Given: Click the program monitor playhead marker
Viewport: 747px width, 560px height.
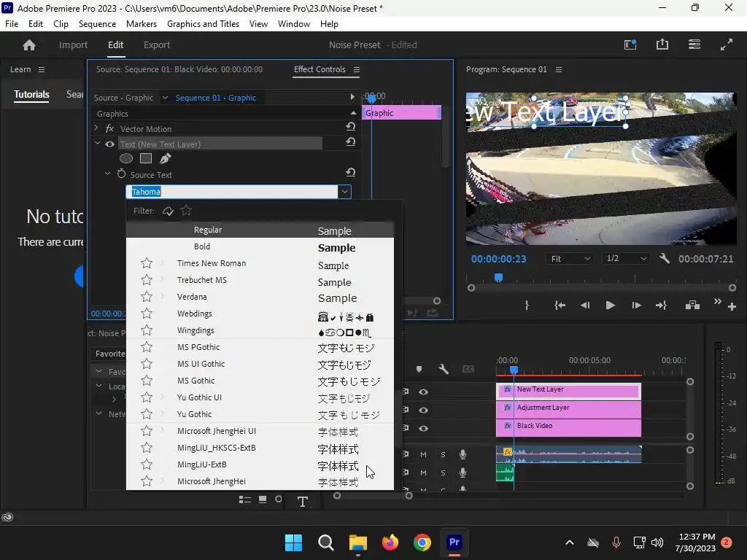Looking at the screenshot, I should click(498, 277).
